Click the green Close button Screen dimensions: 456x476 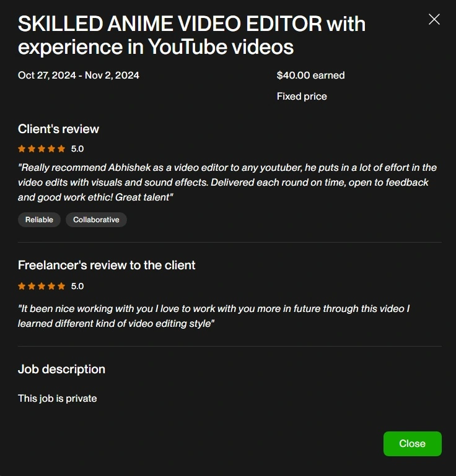tap(412, 444)
